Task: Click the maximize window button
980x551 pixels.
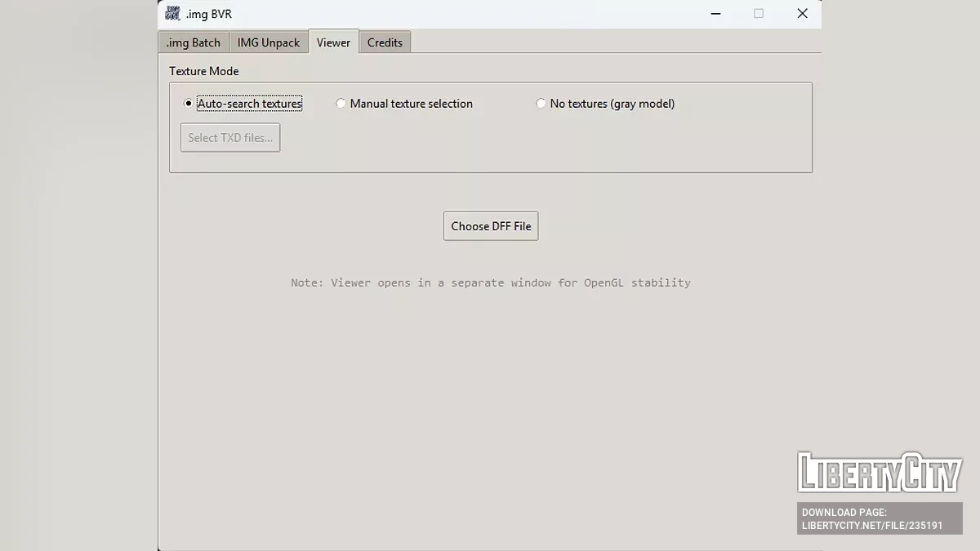Action: pos(759,14)
